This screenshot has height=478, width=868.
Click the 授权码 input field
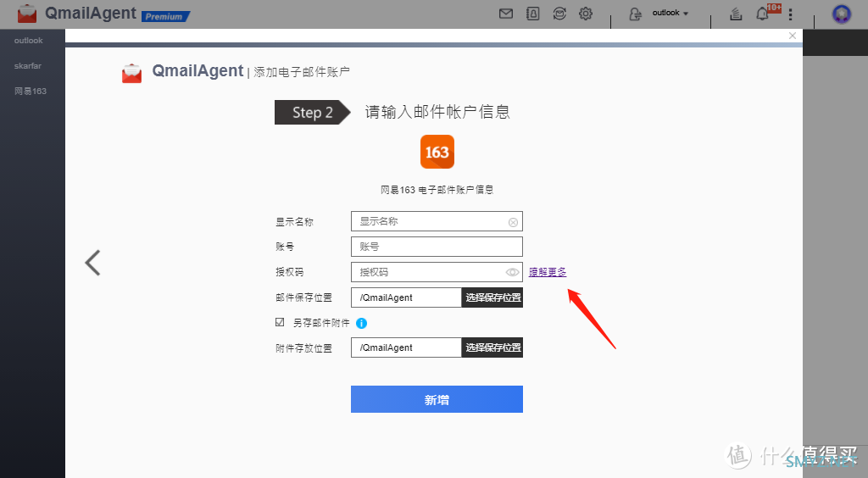click(x=437, y=272)
